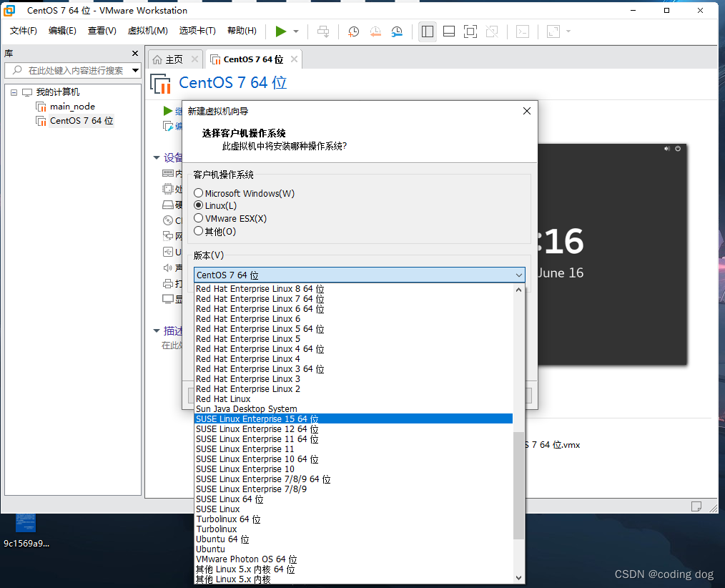Choose the 32-bit Ubuntu list entry
Image resolution: width=725 pixels, height=588 pixels.
354,549
